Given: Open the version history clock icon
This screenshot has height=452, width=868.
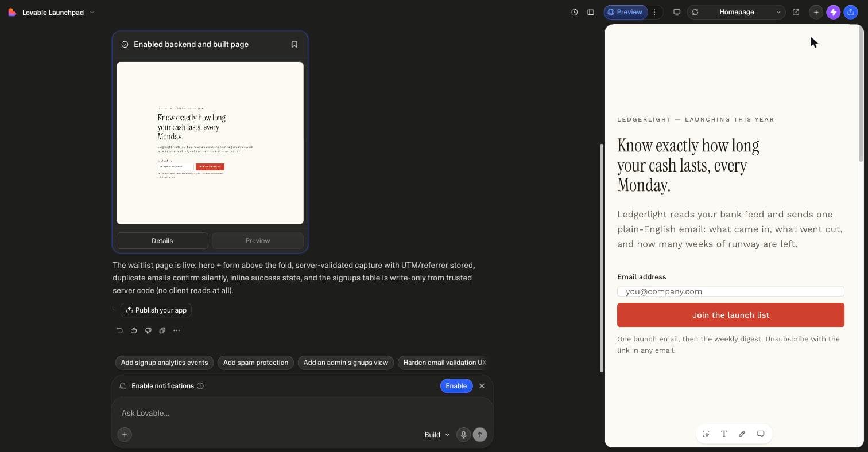Looking at the screenshot, I should [x=574, y=12].
